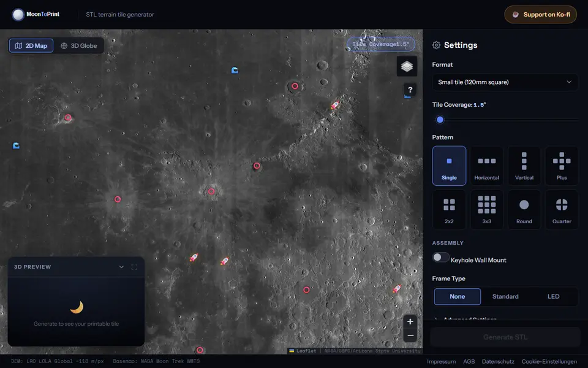The image size is (588, 368).
Task: Click the Tile Coverage 1.5° map badge
Action: coord(380,44)
